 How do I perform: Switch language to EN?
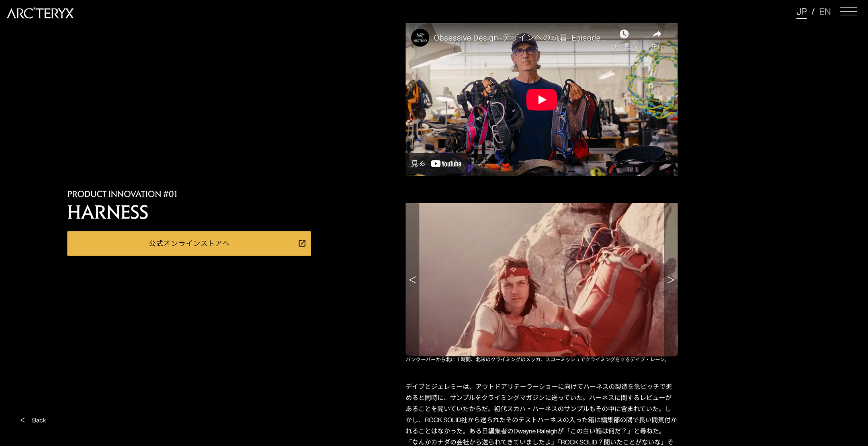click(825, 12)
